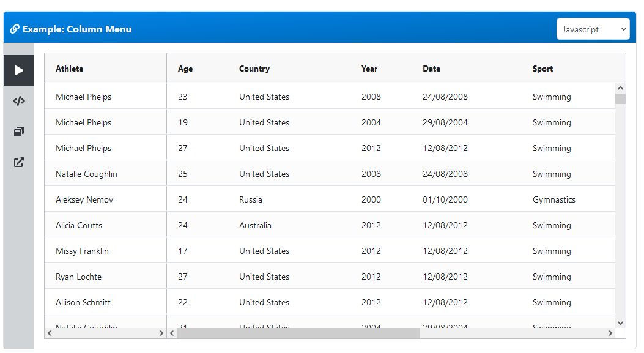644x353 pixels.
Task: Click the link icon beside Example title
Action: [15, 29]
